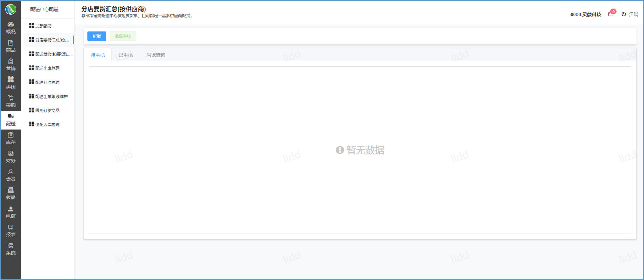Open the 采购 purchasing module

click(11, 101)
